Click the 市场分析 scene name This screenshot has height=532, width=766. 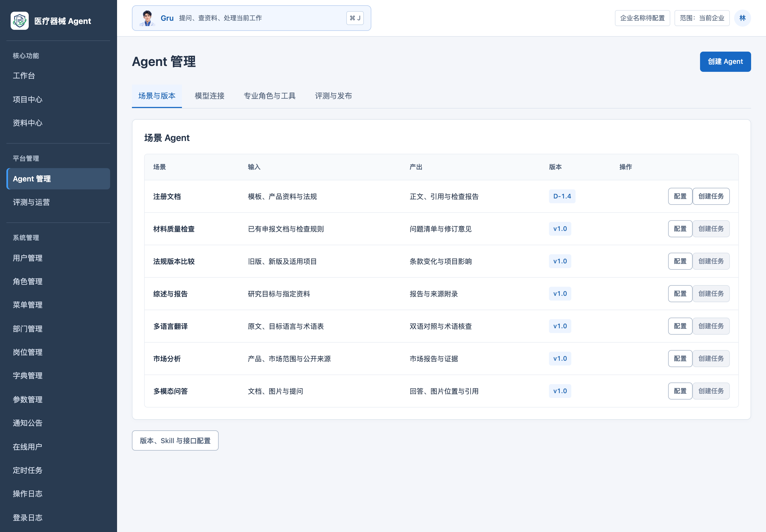coord(167,359)
